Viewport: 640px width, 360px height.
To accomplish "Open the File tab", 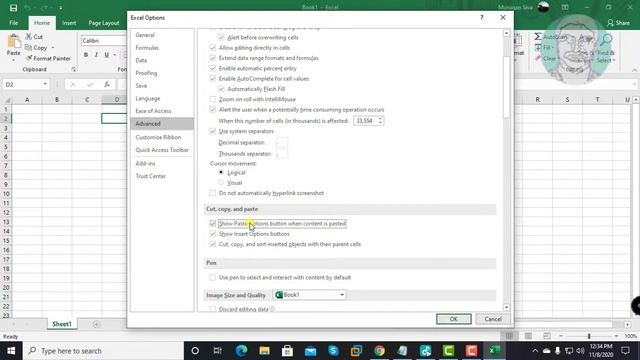I will click(x=13, y=23).
